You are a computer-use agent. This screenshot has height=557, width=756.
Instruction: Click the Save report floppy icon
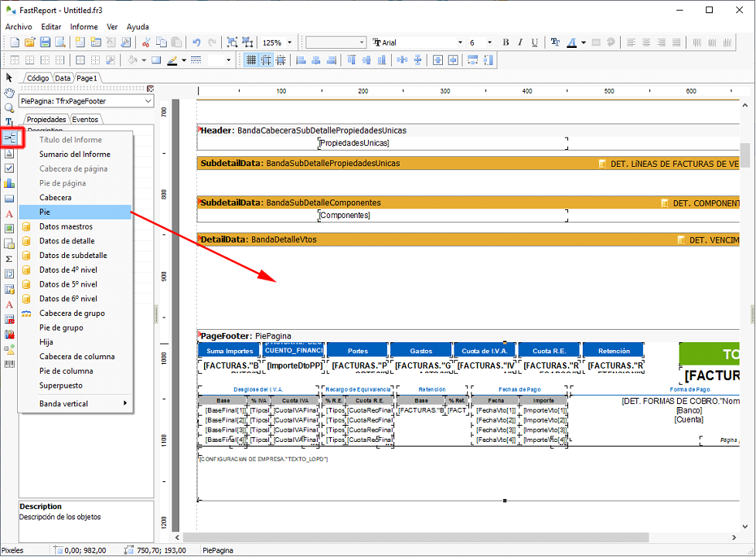(46, 42)
